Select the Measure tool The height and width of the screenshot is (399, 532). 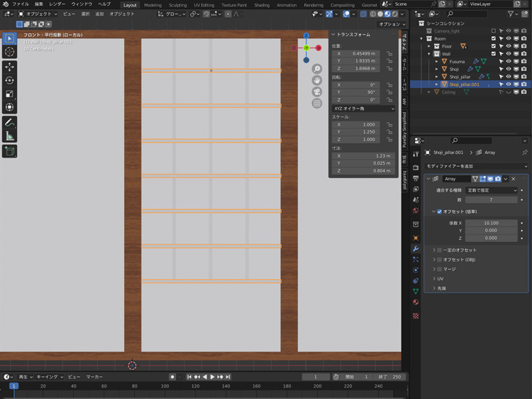click(x=9, y=136)
